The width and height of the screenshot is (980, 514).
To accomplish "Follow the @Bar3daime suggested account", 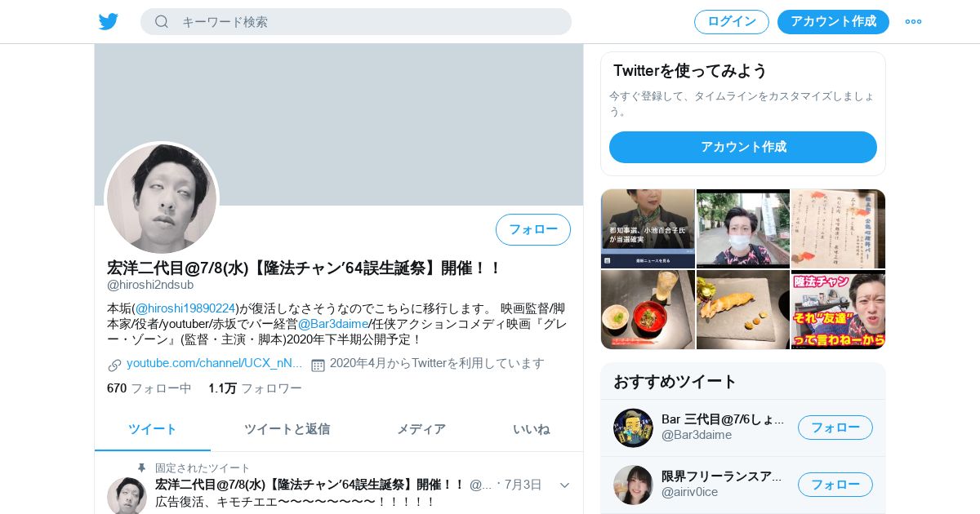I will tap(835, 428).
